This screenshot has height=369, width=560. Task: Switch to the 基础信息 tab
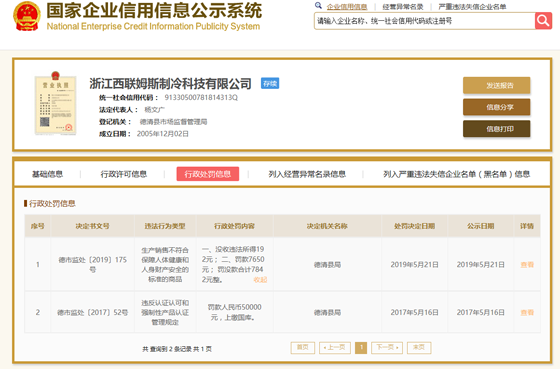[48, 174]
